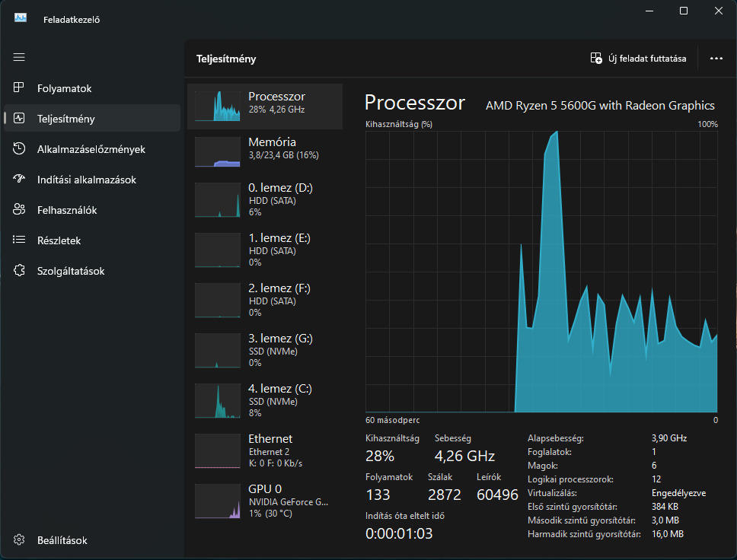Switch to Alkalmazáselőzmények page
The height and width of the screenshot is (560, 737).
point(91,149)
